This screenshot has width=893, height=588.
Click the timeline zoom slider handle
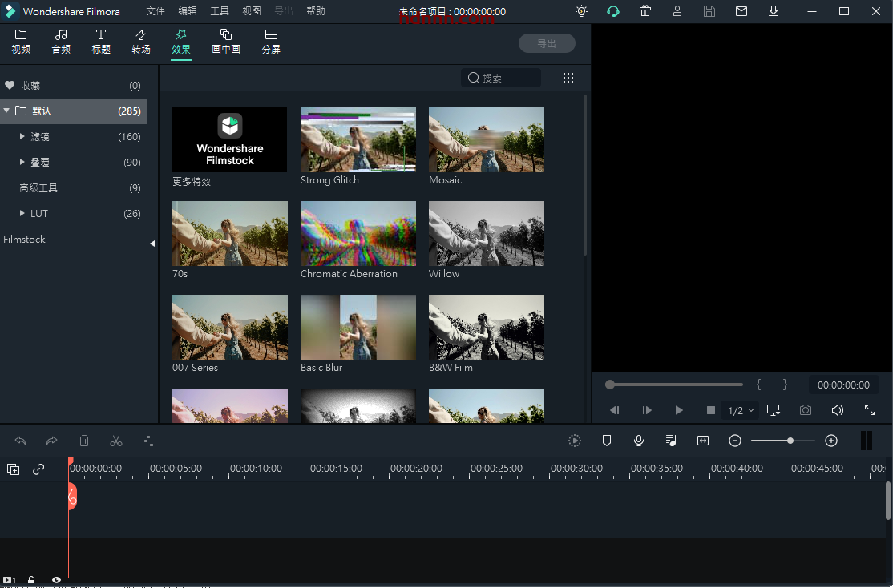coord(790,441)
